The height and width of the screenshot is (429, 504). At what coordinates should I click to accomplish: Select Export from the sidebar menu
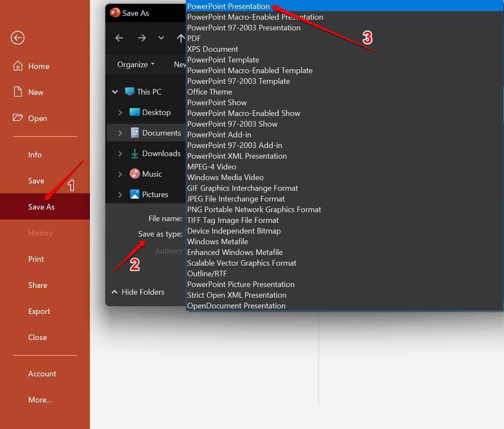click(x=39, y=311)
